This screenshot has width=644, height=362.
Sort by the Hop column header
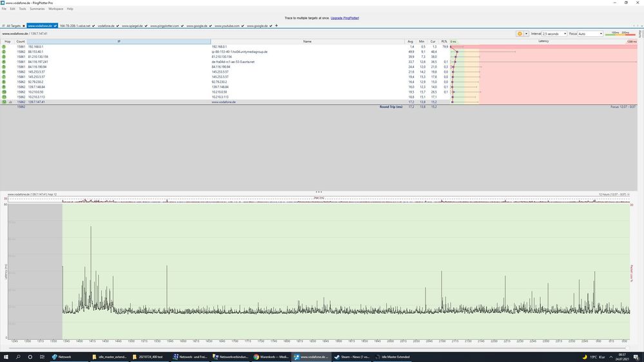pyautogui.click(x=7, y=41)
